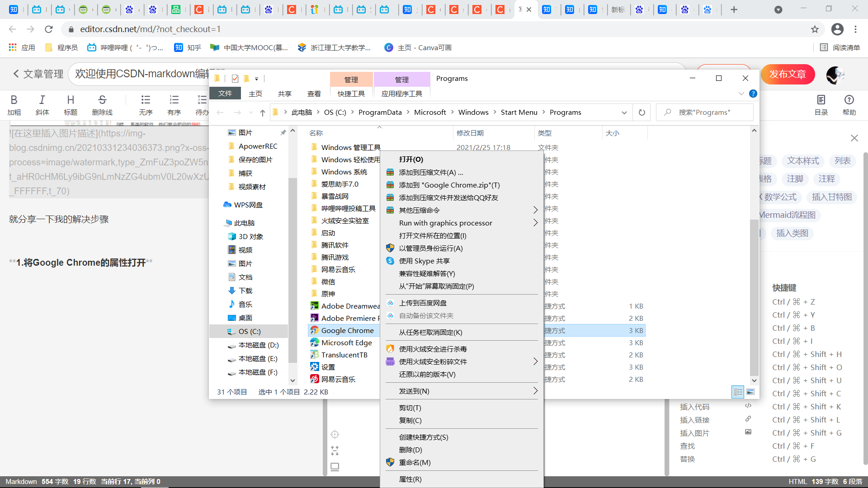Toggle the bookmark star in Chrome address bar
The height and width of the screenshot is (488, 868).
pyautogui.click(x=816, y=29)
